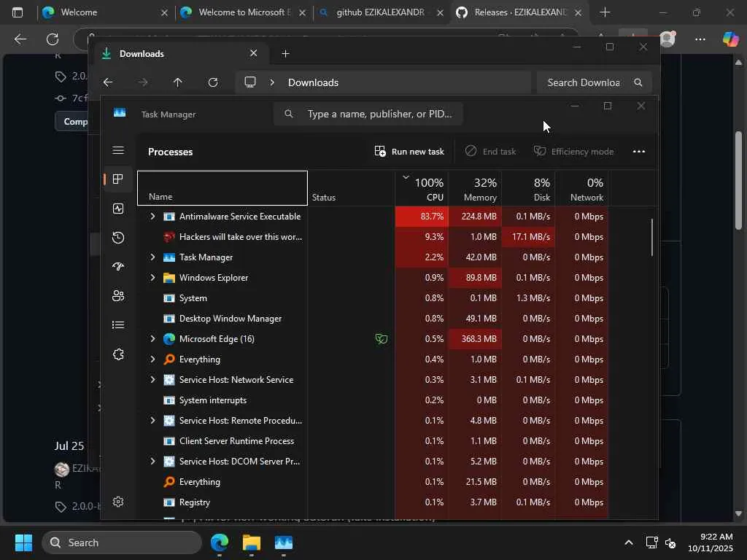Sort by the Status column header

351,188
